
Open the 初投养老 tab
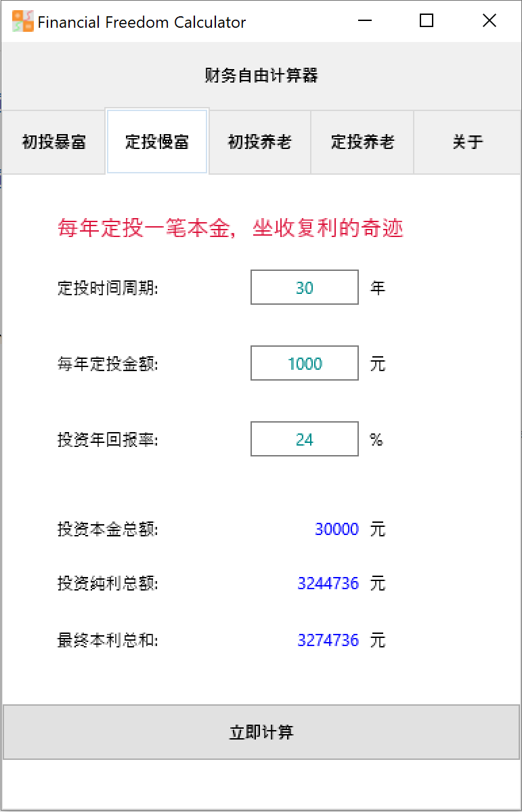pyautogui.click(x=259, y=142)
